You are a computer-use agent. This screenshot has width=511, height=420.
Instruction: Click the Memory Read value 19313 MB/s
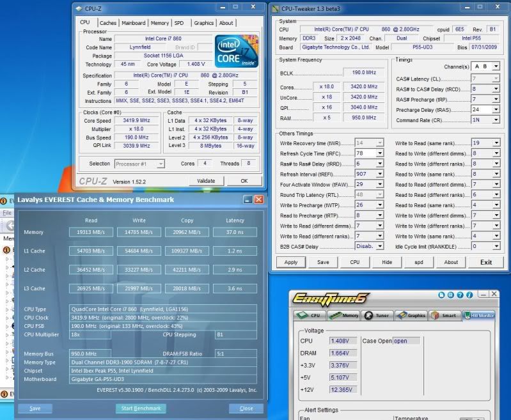[91, 232]
